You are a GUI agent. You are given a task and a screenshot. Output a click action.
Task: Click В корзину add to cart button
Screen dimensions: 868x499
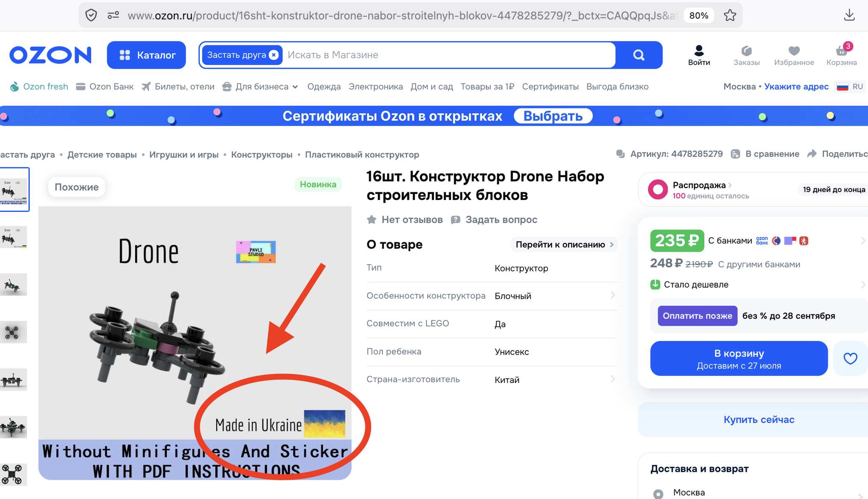pyautogui.click(x=739, y=358)
